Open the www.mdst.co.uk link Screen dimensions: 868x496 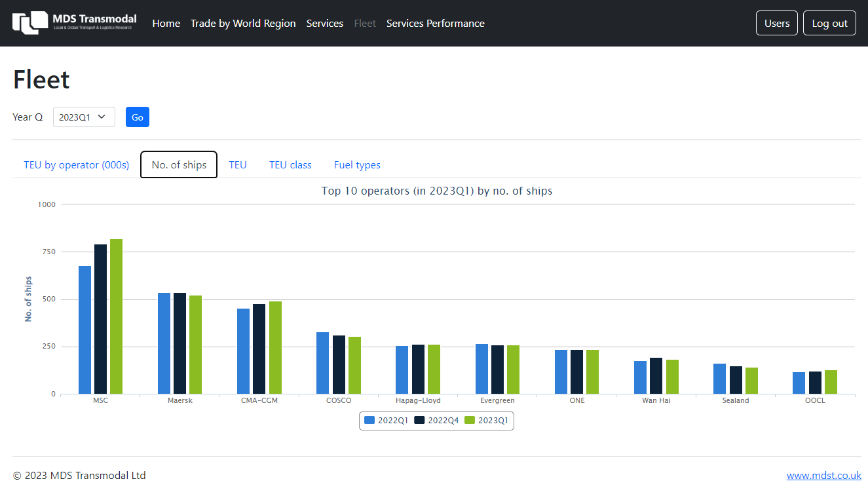click(824, 476)
